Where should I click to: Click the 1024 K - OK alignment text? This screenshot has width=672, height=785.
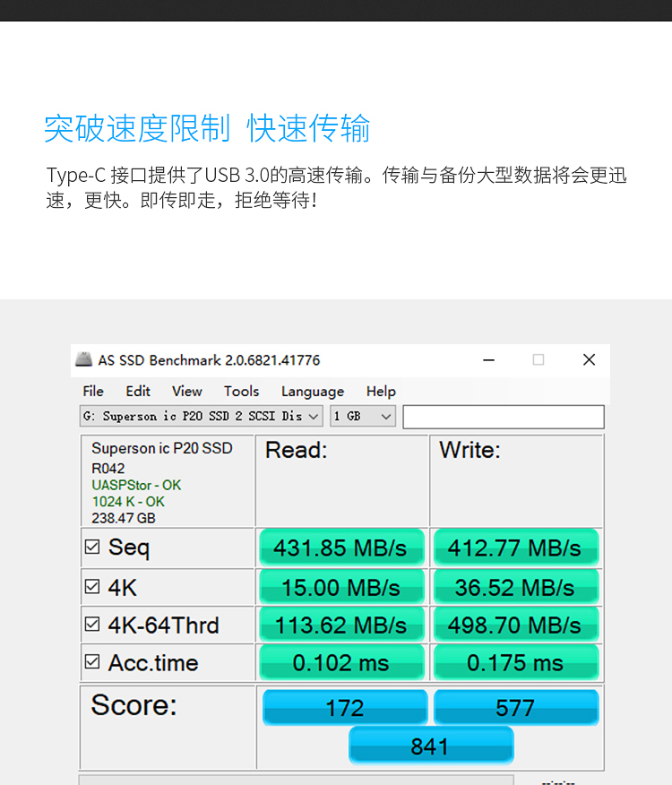click(x=128, y=502)
